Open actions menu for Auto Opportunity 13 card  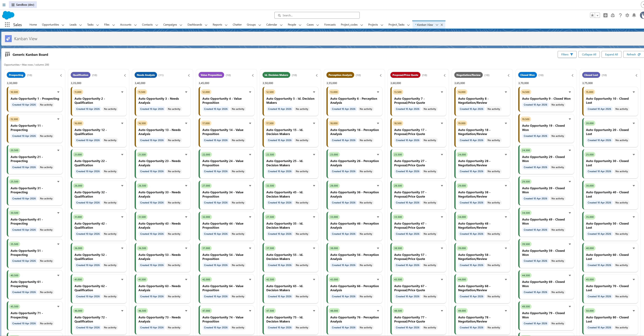pos(186,123)
